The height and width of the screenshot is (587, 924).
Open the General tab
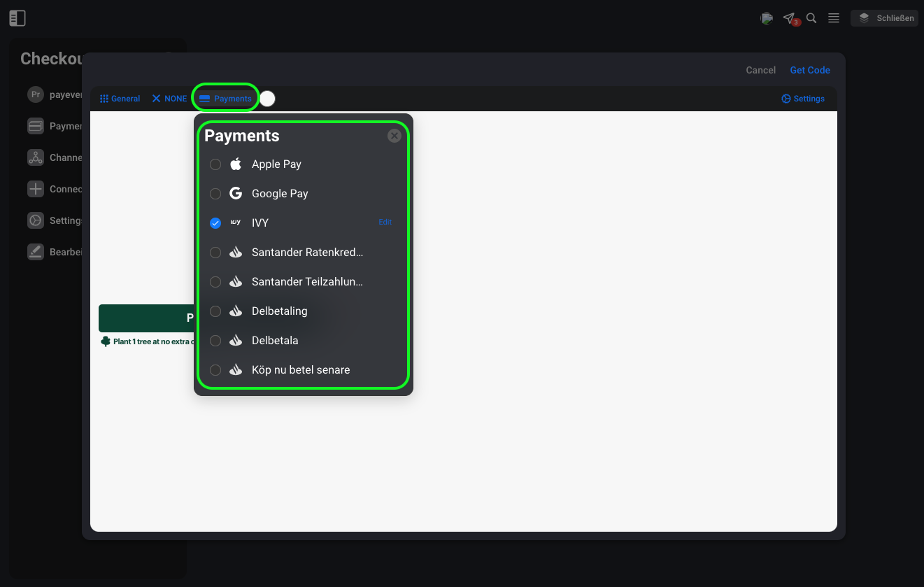click(x=120, y=99)
